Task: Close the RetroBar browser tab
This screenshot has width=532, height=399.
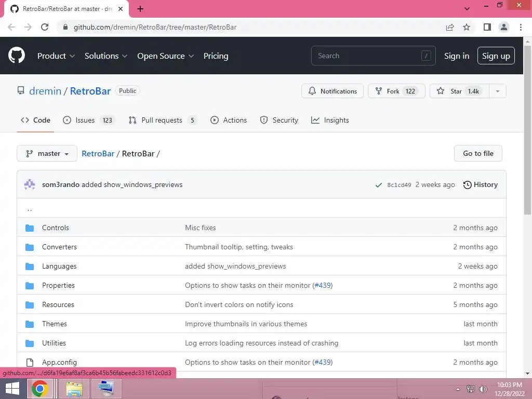Action: (x=120, y=9)
